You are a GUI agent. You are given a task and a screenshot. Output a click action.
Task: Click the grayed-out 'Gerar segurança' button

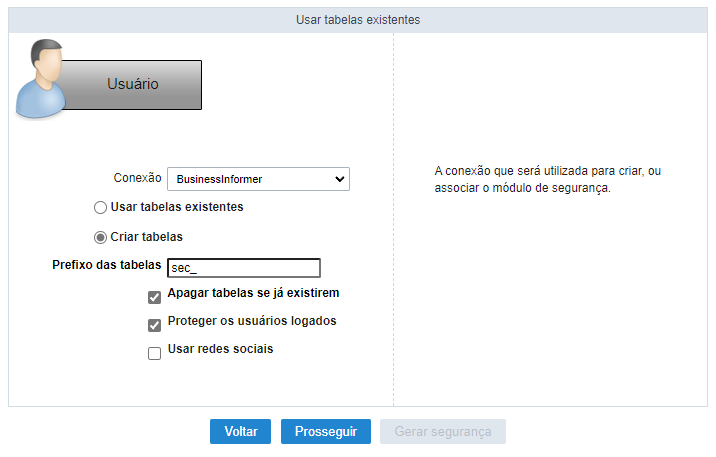(443, 431)
